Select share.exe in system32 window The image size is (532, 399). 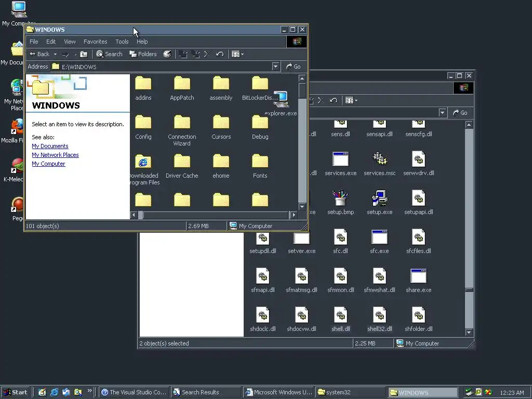pos(419,281)
